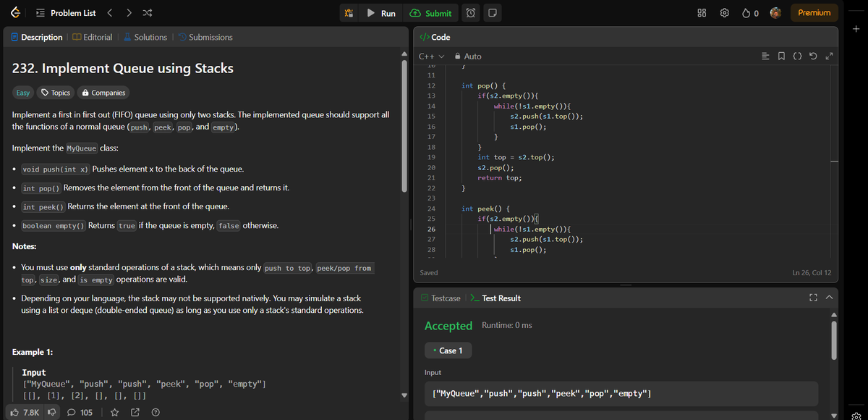This screenshot has height=420, width=868.
Task: Click the 'Runtime: 0 ms' text
Action: pos(506,325)
